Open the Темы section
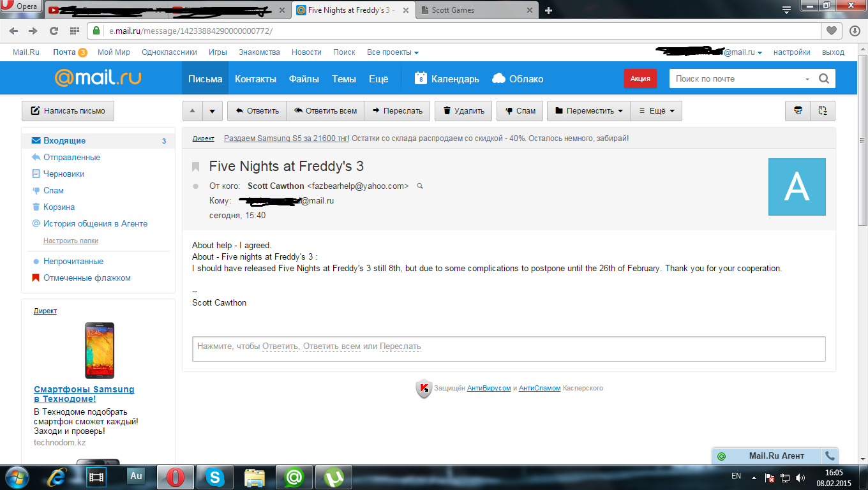The image size is (868, 490). 344,78
